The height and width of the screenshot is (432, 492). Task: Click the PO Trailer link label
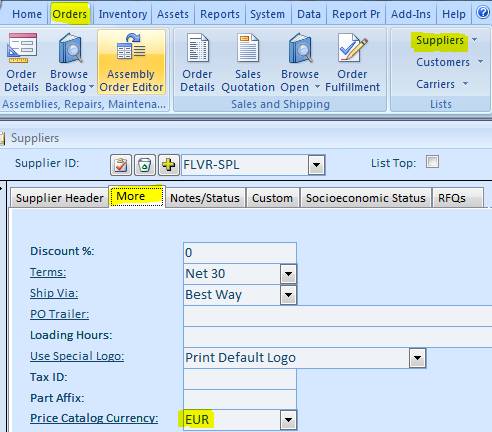tap(60, 314)
